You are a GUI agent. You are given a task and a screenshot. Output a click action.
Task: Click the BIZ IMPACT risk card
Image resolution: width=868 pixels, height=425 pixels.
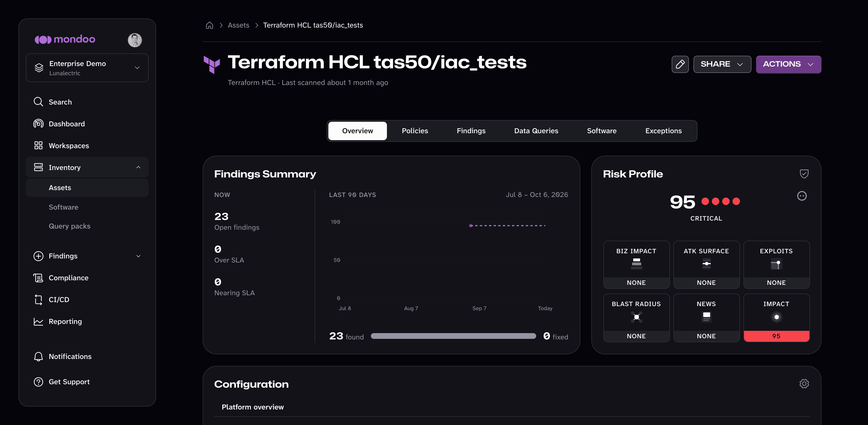636,264
